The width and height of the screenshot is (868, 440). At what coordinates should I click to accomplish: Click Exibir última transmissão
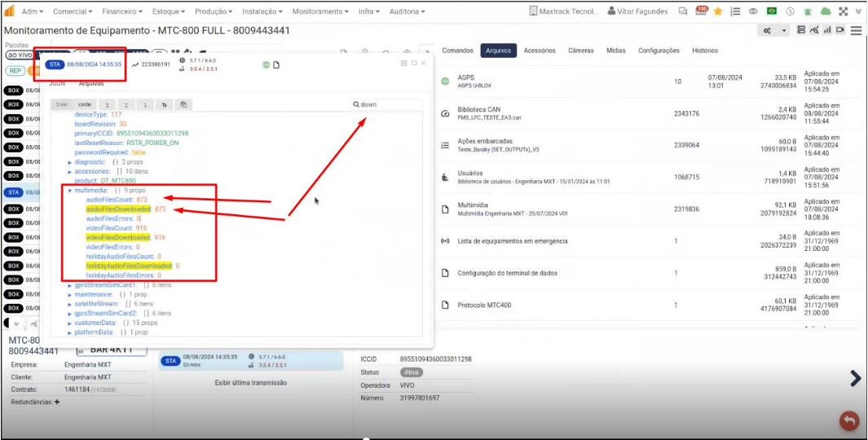[251, 382]
